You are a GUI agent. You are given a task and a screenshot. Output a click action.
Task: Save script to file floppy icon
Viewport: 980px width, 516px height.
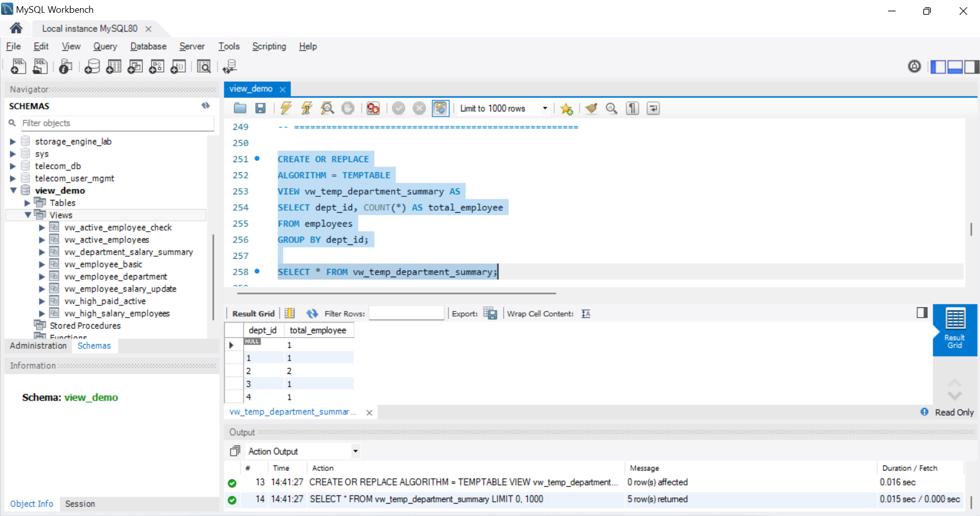pyautogui.click(x=260, y=108)
